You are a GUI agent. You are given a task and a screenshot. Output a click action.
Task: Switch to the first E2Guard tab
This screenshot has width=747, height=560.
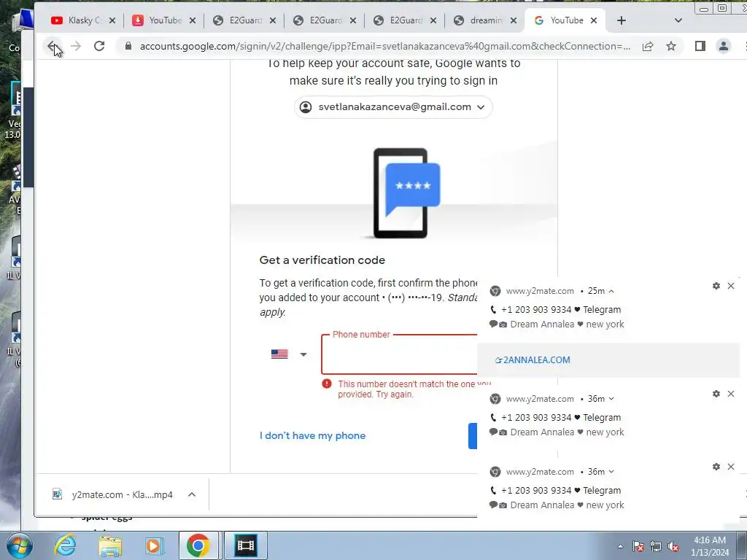pyautogui.click(x=237, y=20)
